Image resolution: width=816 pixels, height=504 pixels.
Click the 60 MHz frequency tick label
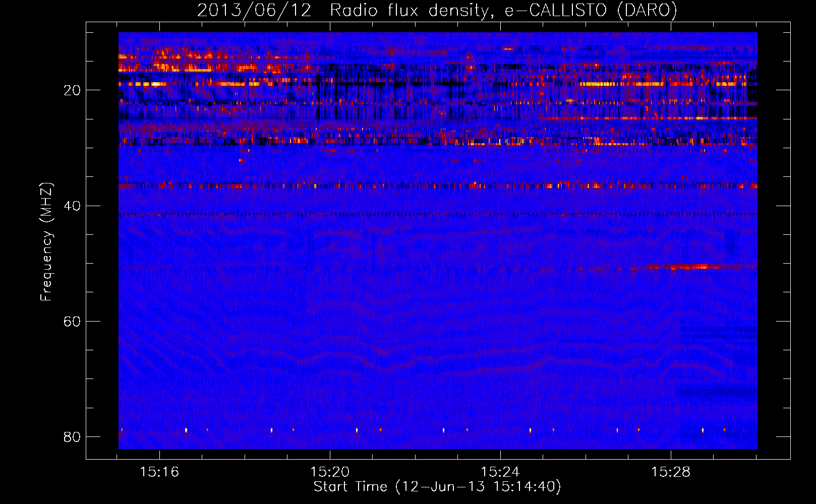coord(72,321)
